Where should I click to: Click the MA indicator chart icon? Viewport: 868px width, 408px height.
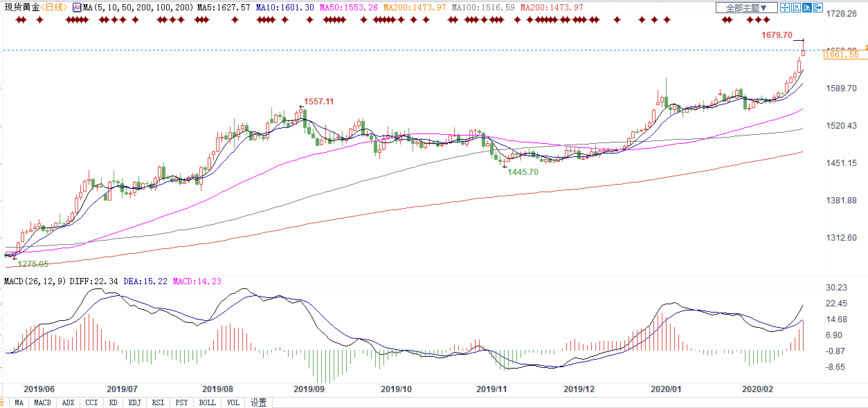click(x=77, y=7)
